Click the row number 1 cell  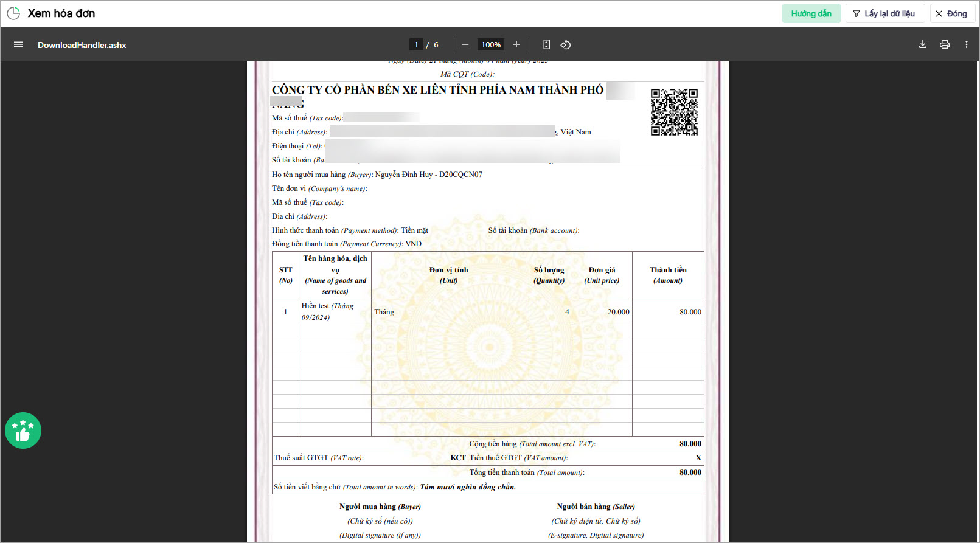coord(285,312)
